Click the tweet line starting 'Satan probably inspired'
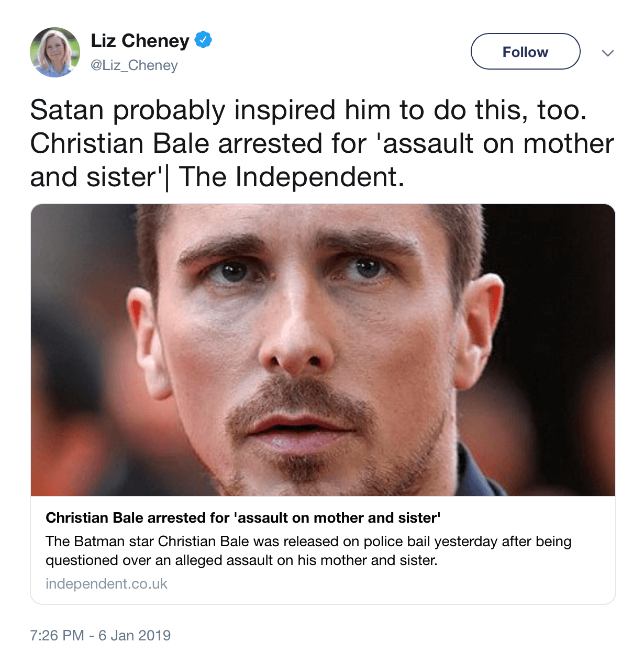 click(308, 110)
